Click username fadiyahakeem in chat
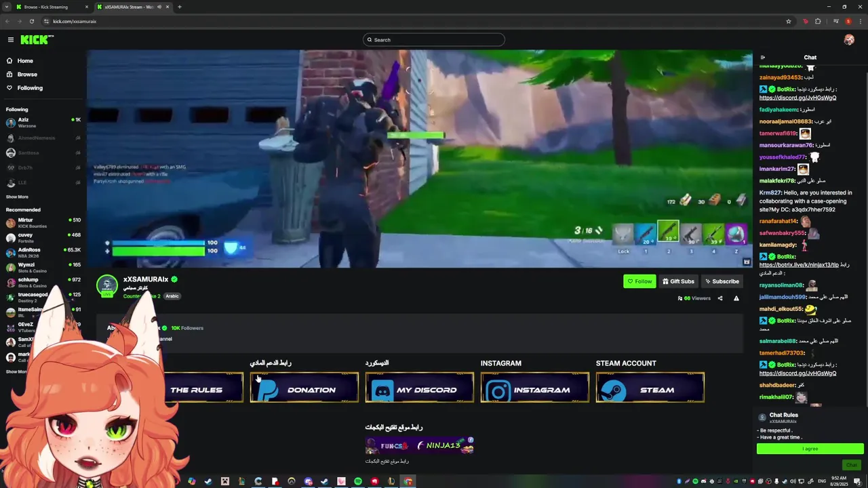The height and width of the screenshot is (488, 868). [778, 110]
